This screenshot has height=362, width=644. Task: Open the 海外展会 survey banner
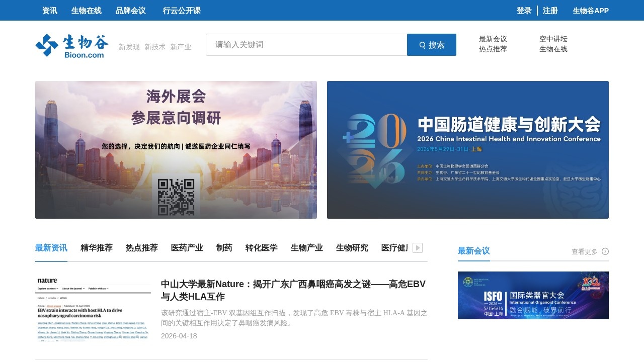tap(176, 150)
